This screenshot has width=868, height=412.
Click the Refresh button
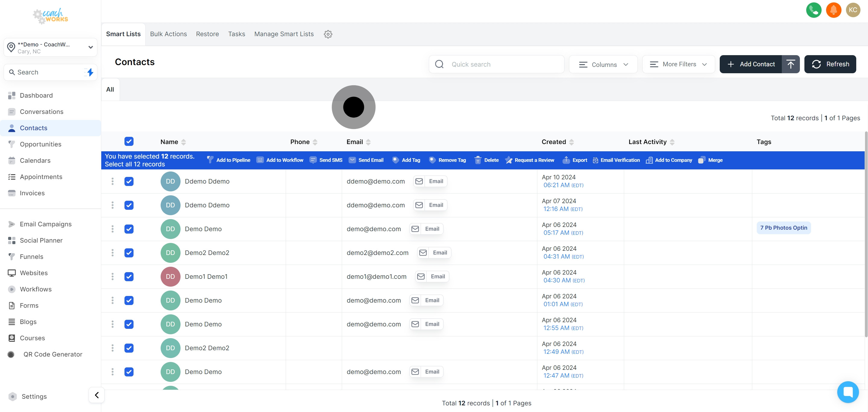(830, 64)
